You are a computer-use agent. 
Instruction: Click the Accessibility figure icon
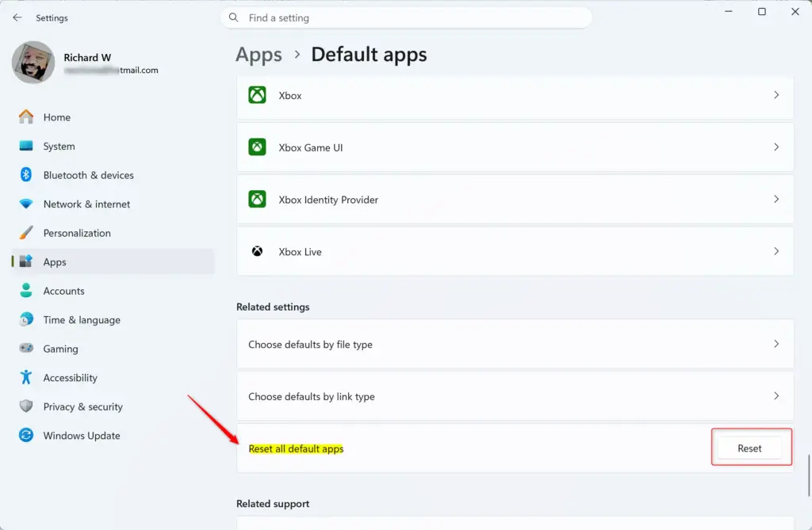tap(26, 377)
